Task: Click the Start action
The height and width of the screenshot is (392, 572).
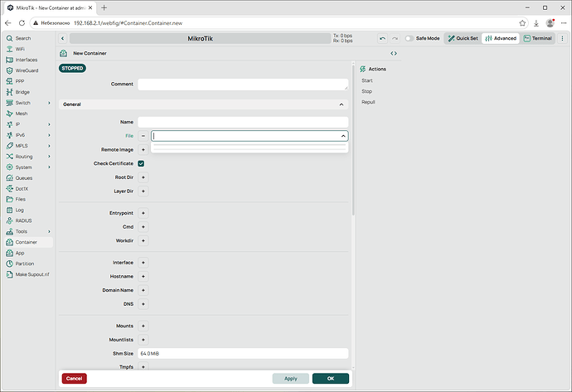Action: point(367,80)
